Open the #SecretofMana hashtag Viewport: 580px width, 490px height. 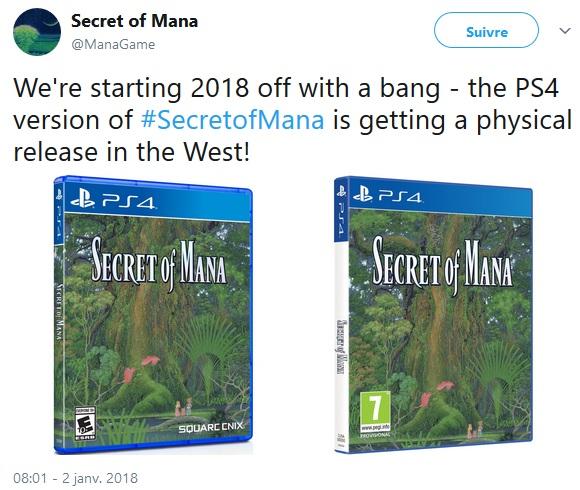tap(232, 120)
